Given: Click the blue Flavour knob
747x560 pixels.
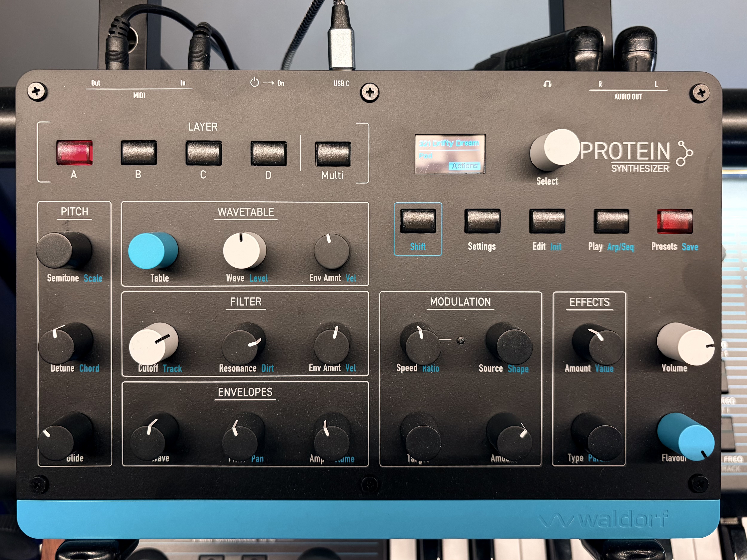Looking at the screenshot, I should click(x=686, y=437).
